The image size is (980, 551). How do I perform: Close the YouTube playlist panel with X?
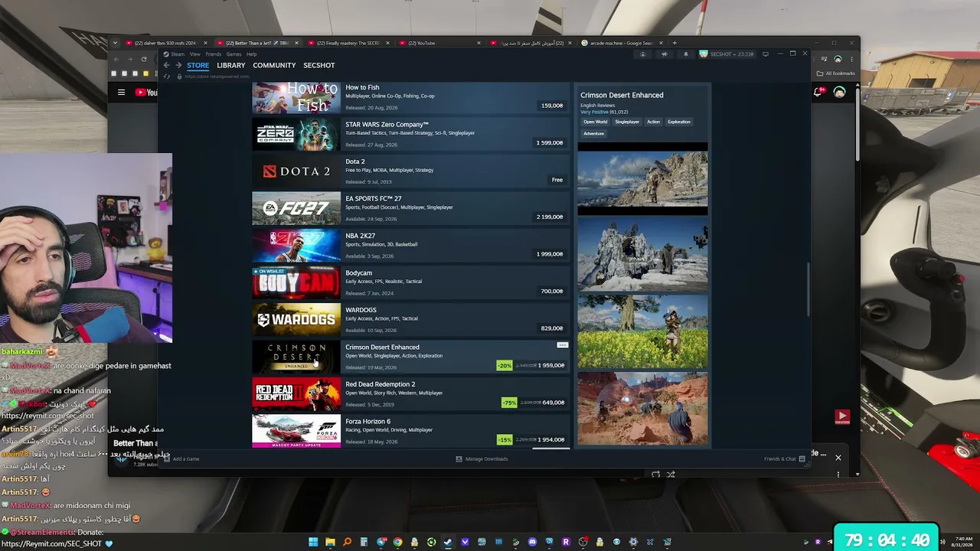pos(838,458)
